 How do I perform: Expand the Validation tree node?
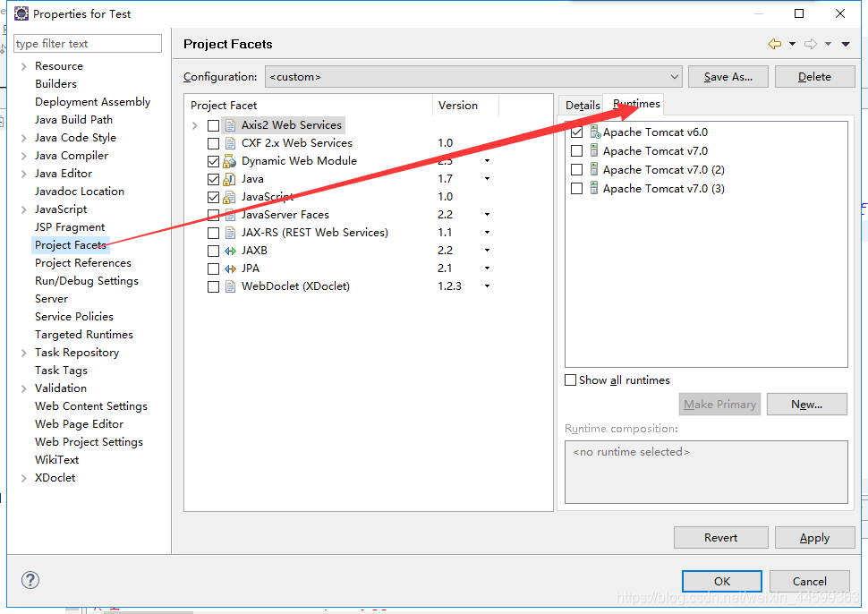coord(24,388)
